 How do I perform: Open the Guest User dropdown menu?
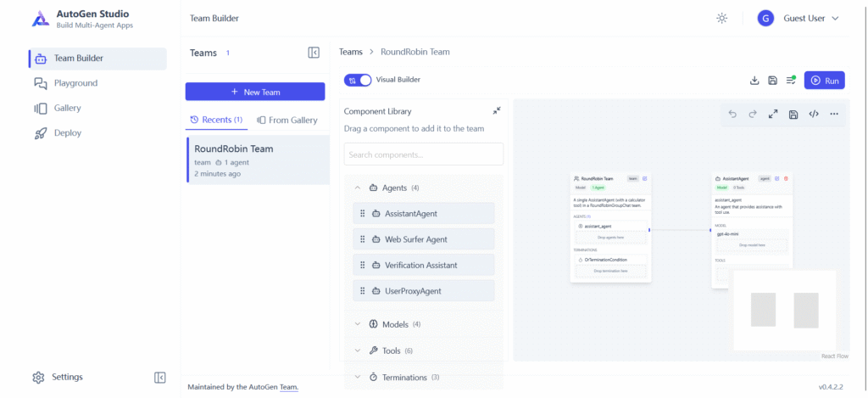coord(811,19)
